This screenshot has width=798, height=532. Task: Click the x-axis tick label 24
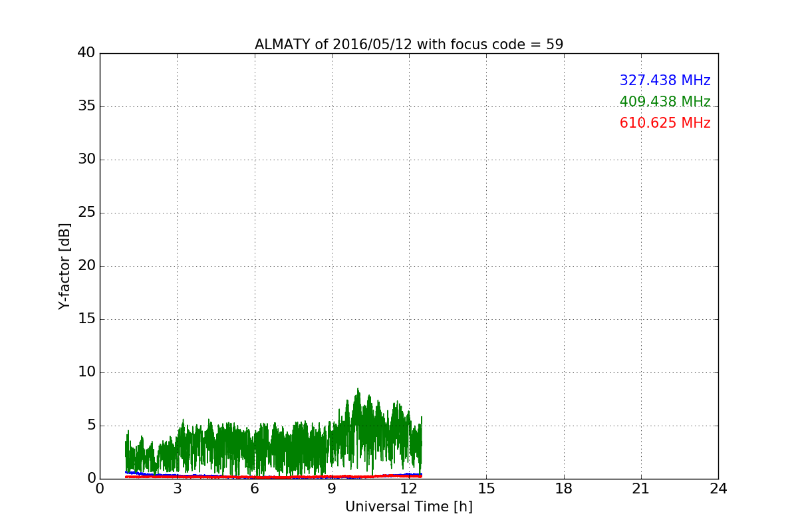click(x=718, y=489)
